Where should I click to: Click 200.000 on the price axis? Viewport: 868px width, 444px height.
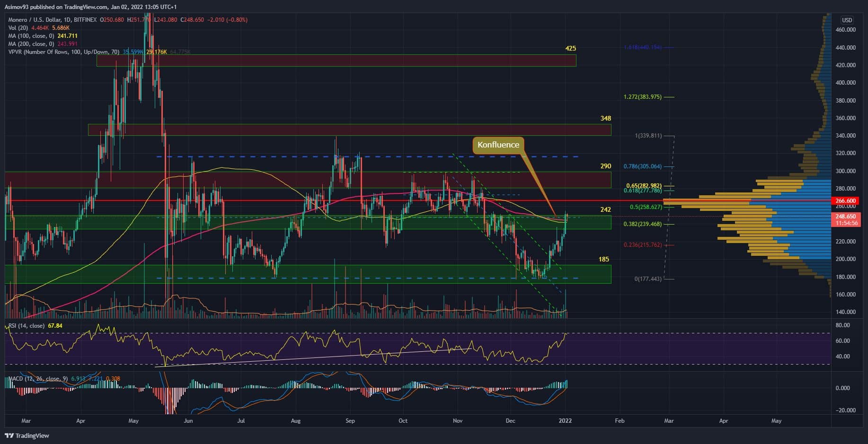point(845,259)
